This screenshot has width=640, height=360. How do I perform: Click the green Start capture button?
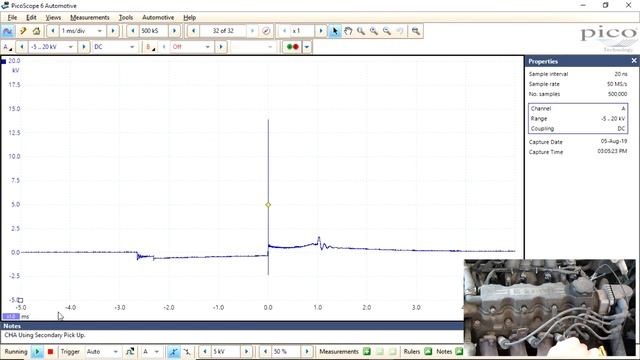(x=37, y=351)
